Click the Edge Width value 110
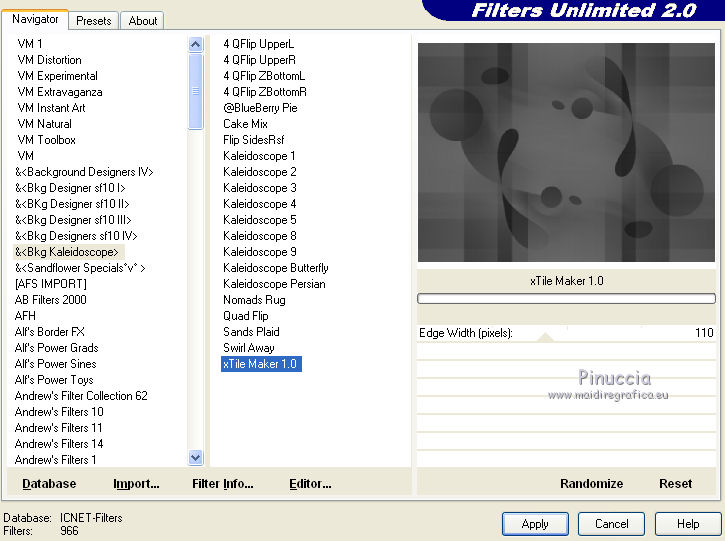725x541 pixels. [x=704, y=333]
